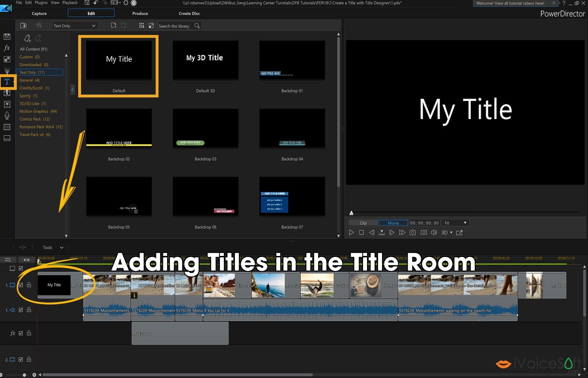
Task: Open the Effect Room fx sidebar icon
Action: pyautogui.click(x=7, y=48)
